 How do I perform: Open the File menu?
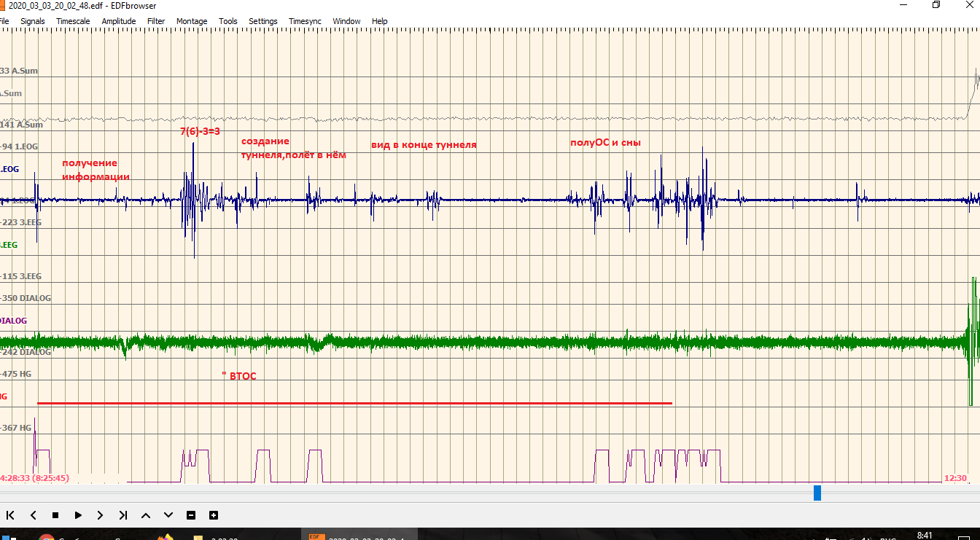click(x=4, y=21)
